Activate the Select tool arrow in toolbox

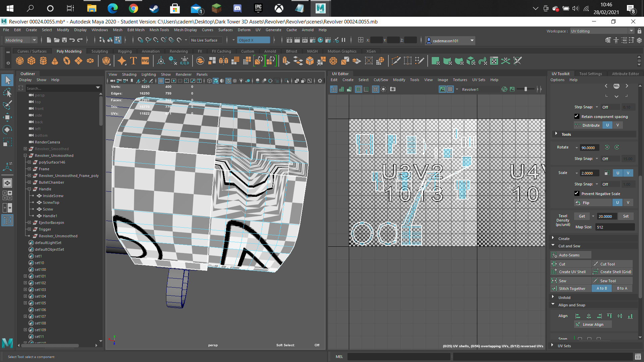click(x=7, y=80)
